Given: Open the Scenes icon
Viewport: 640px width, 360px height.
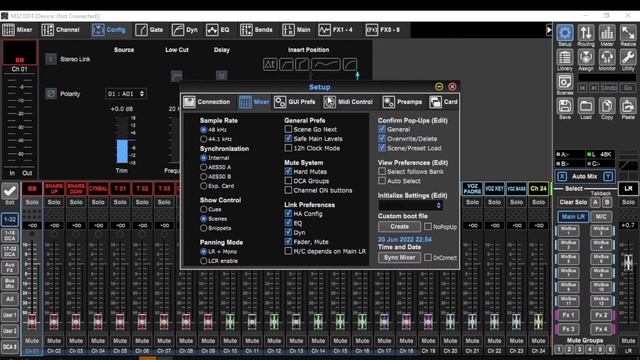Looking at the screenshot, I should (x=565, y=82).
